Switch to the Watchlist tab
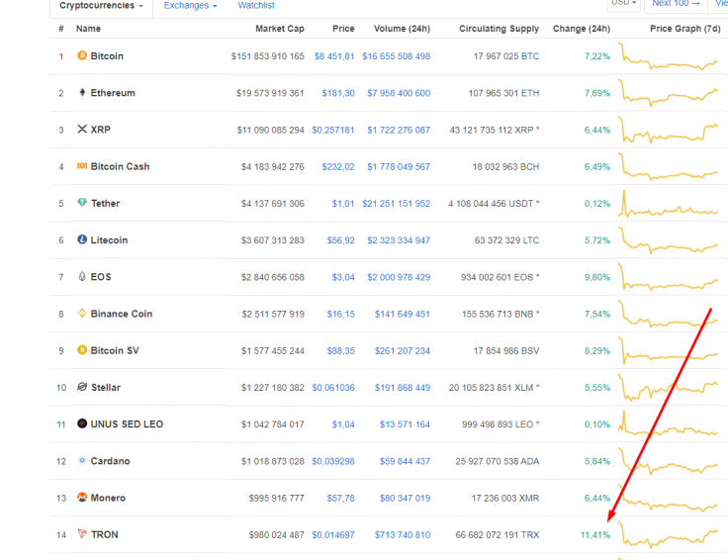This screenshot has height=560, width=728. [x=256, y=6]
